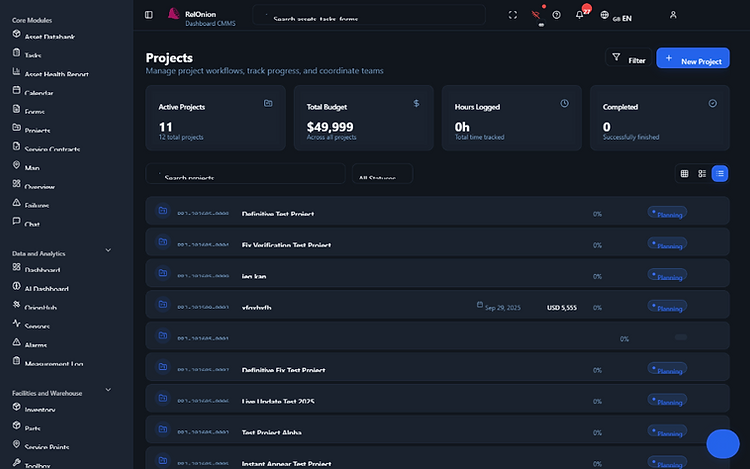The height and width of the screenshot is (469, 750).
Task: Click the Map pin sidebar icon
Action: pyautogui.click(x=16, y=165)
